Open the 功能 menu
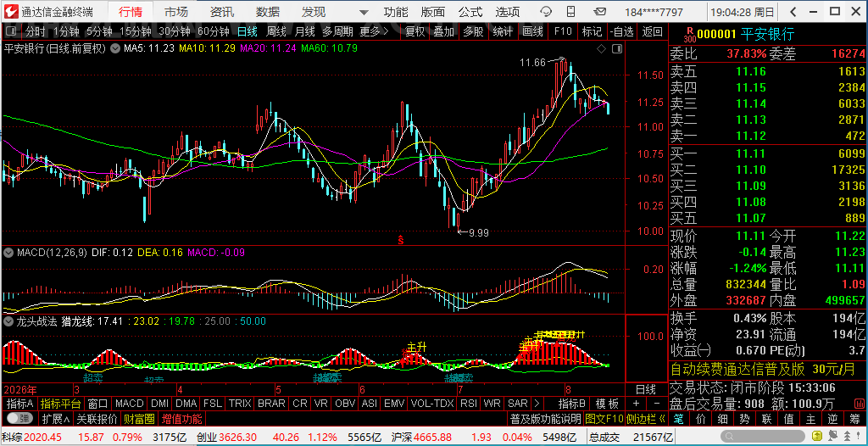The height and width of the screenshot is (446, 868). point(395,12)
